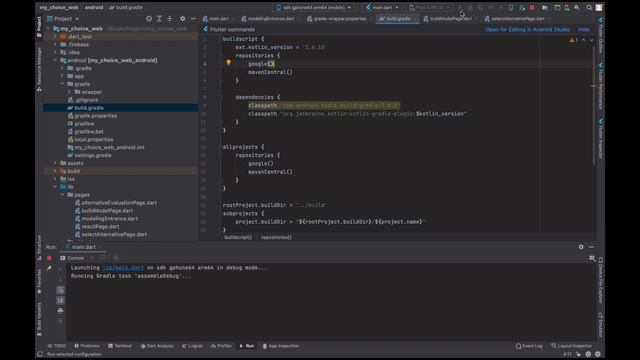Expand the ios folder
The image size is (640, 360).
point(56,179)
